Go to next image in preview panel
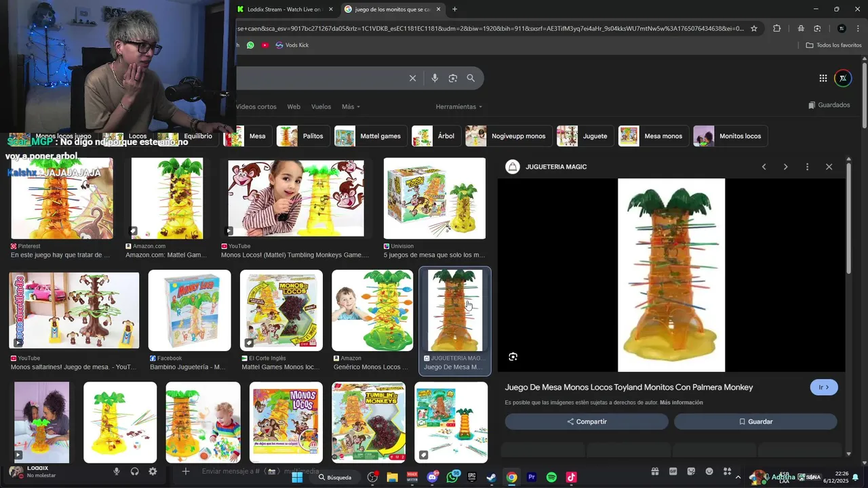868x488 pixels. coord(786,167)
